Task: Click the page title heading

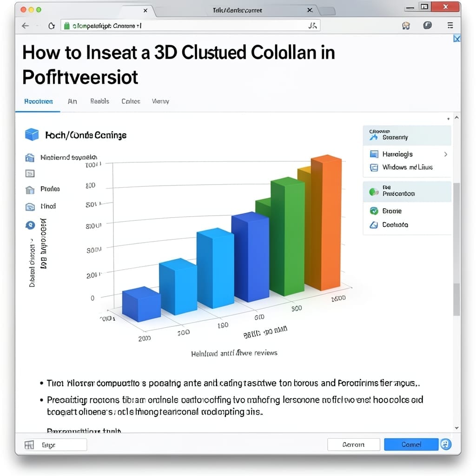Action: tap(178, 65)
